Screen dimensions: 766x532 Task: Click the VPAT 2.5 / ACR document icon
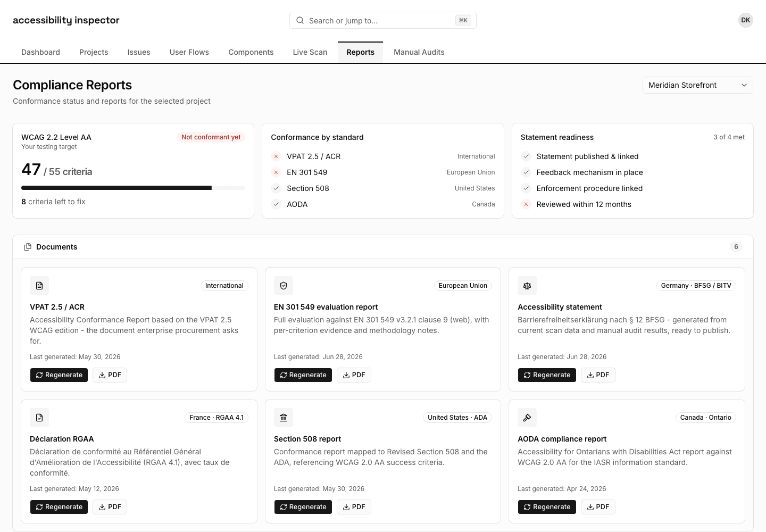(39, 286)
